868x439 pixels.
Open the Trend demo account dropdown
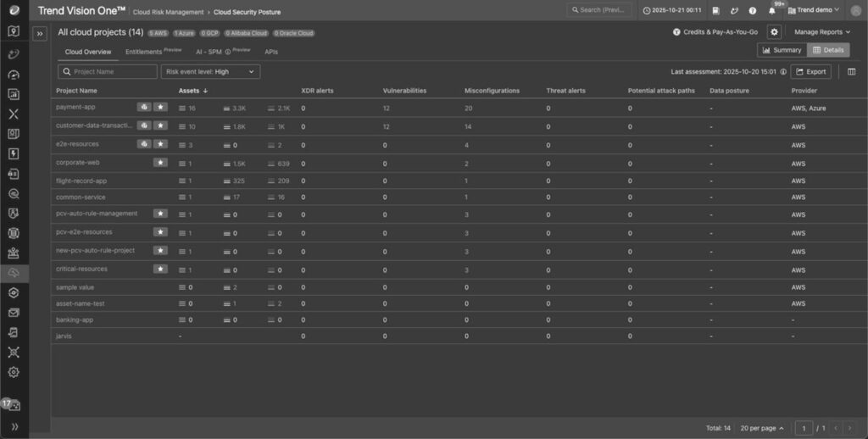[813, 10]
